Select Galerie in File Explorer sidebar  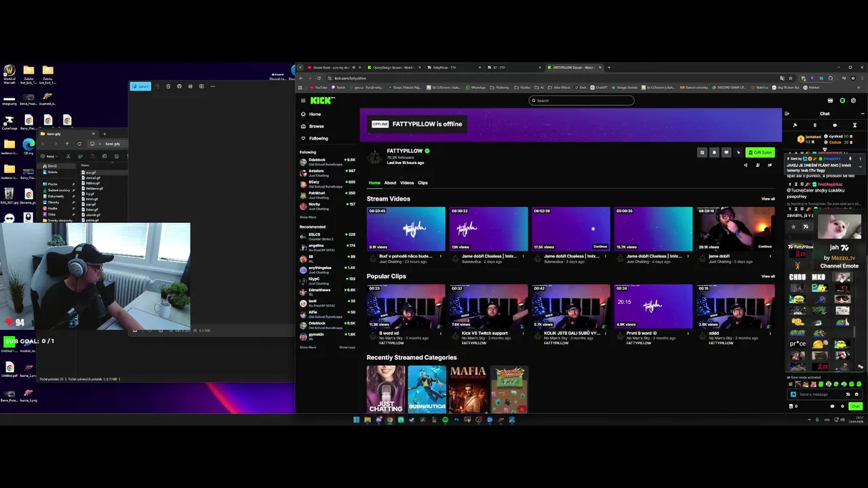click(52, 171)
